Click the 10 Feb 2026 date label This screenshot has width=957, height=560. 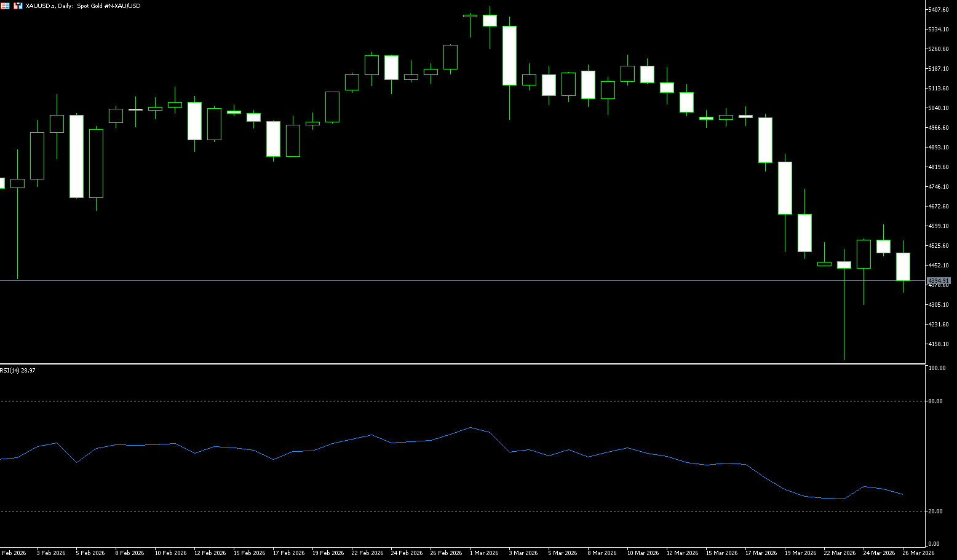(x=170, y=553)
